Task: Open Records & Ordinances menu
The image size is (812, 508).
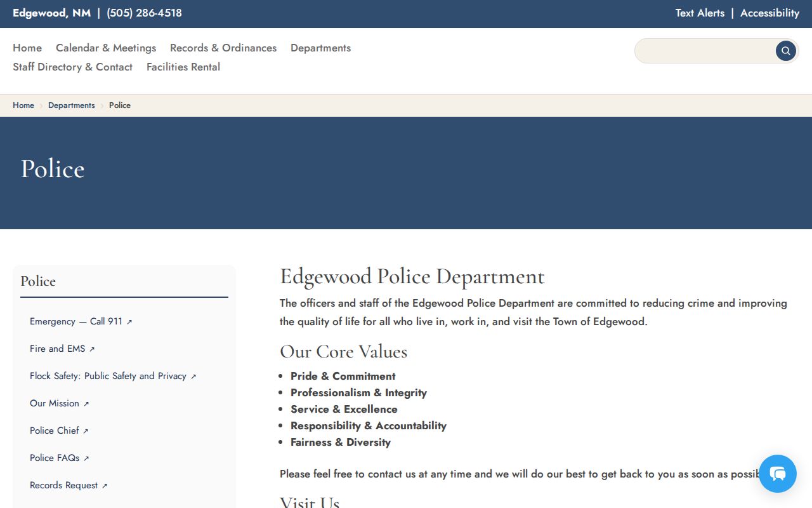Action: (223, 48)
